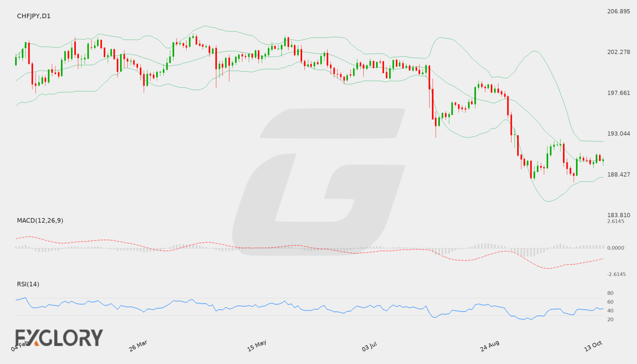Click the MACD 0.0000 zero level label
Screen dimensions: 637x364
[x=616, y=248]
